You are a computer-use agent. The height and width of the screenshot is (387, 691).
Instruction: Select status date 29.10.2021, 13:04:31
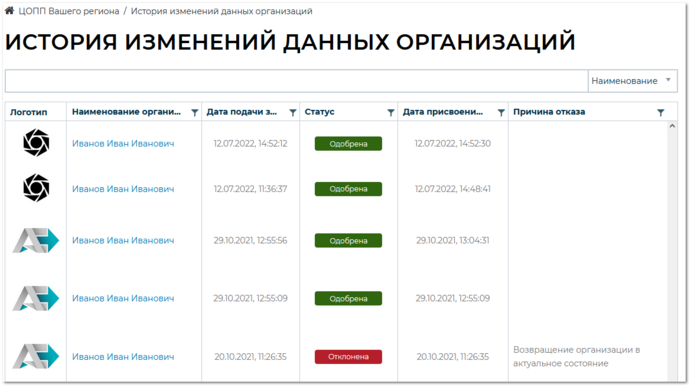453,241
